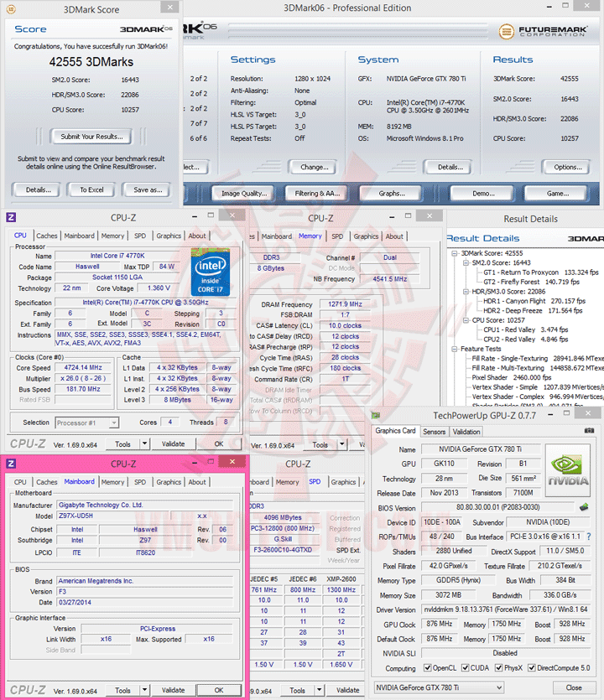Click the Bus Interface question mark in GPU-Z
This screenshot has height=700, width=604.
tap(589, 537)
